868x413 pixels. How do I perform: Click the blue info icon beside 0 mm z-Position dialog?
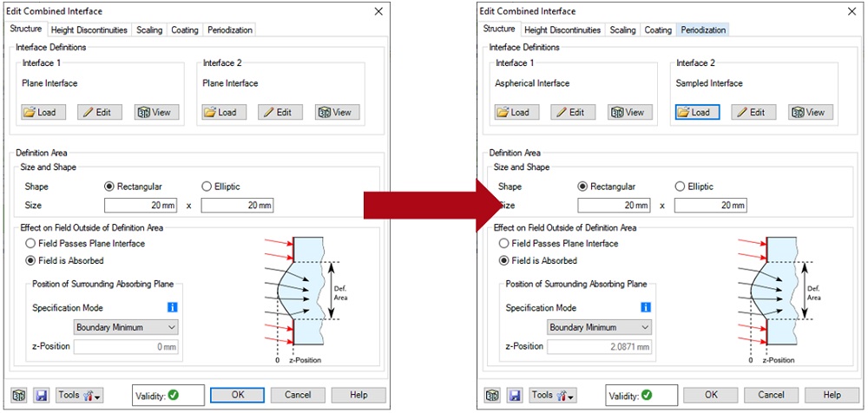click(x=172, y=307)
